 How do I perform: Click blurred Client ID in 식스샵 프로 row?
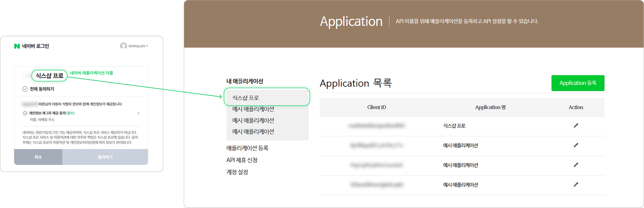376,126
